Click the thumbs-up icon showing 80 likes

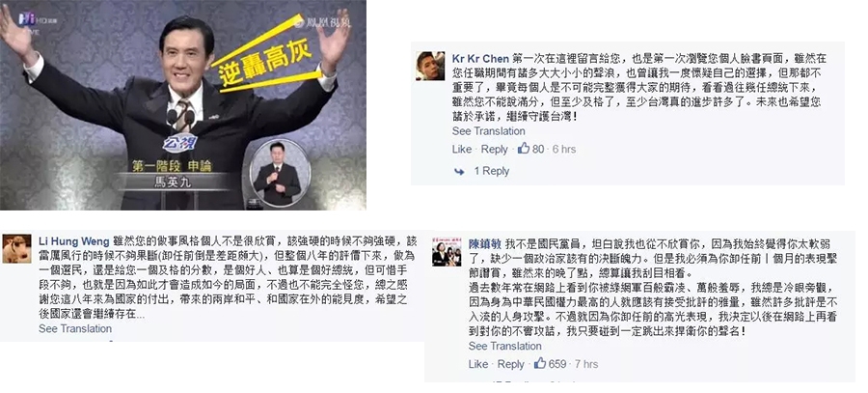pos(523,149)
